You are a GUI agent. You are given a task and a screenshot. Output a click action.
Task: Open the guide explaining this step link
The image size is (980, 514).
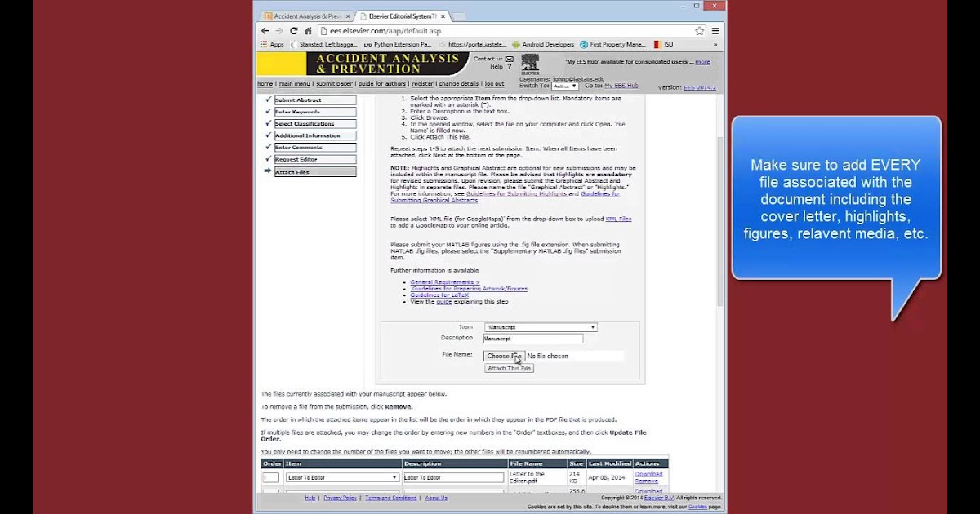pos(443,302)
